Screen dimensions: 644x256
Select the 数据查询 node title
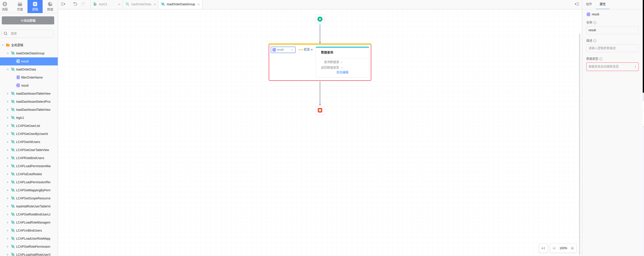tap(327, 53)
